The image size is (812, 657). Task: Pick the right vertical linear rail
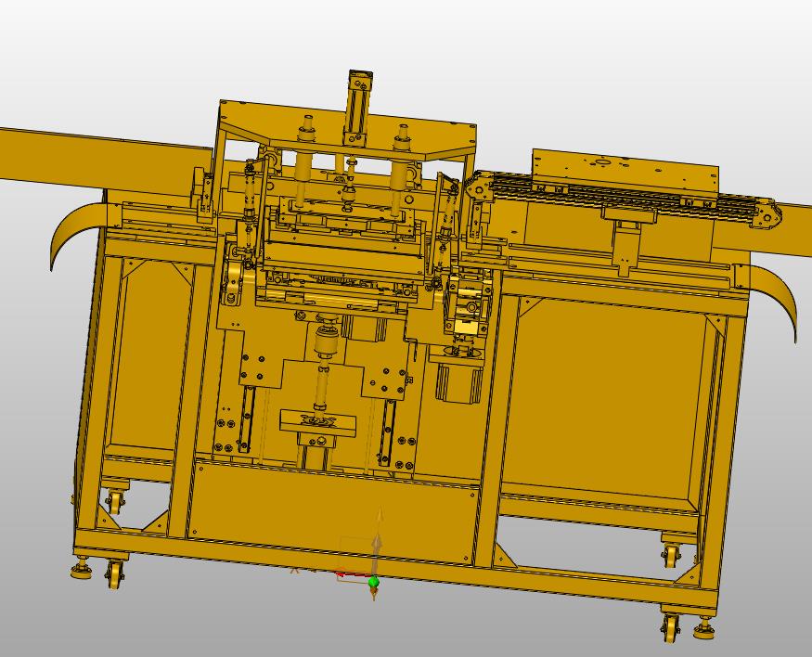click(x=386, y=432)
